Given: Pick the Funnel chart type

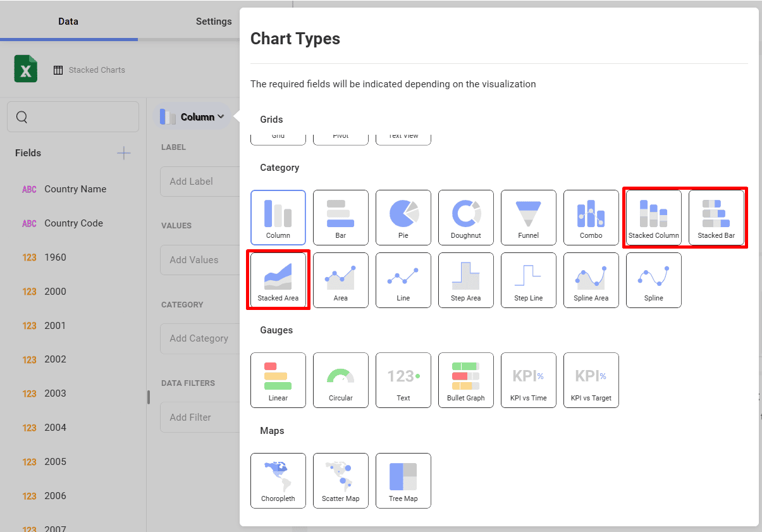Looking at the screenshot, I should coord(529,218).
